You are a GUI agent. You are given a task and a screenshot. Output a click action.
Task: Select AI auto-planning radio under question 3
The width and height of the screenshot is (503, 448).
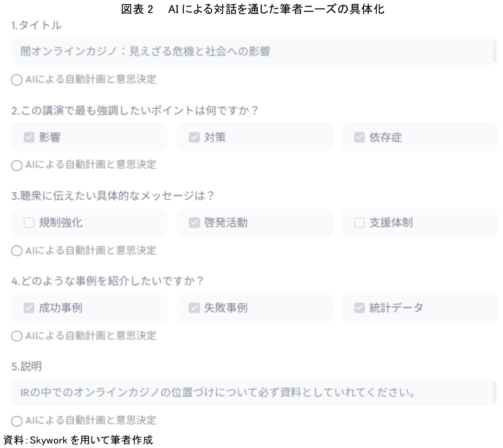click(17, 251)
